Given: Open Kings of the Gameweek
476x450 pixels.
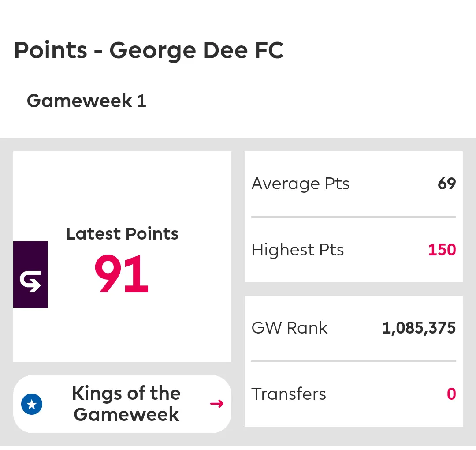Looking at the screenshot, I should (x=126, y=404).
